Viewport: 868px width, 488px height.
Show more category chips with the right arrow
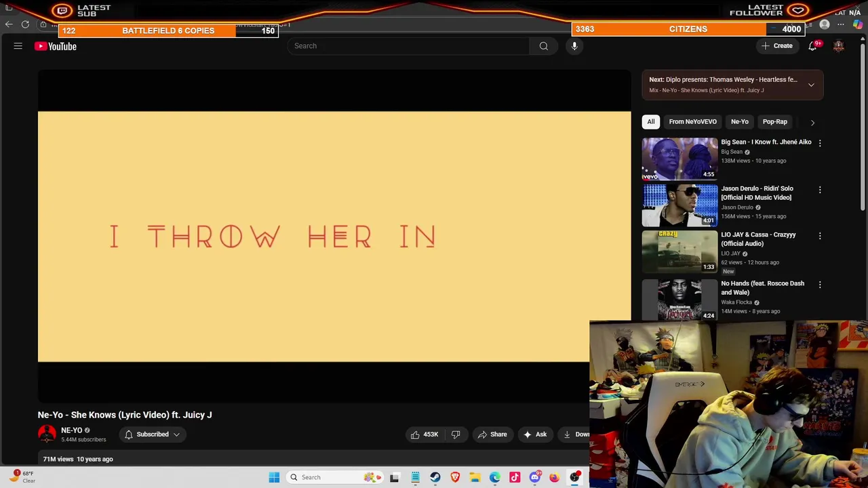pyautogui.click(x=812, y=122)
